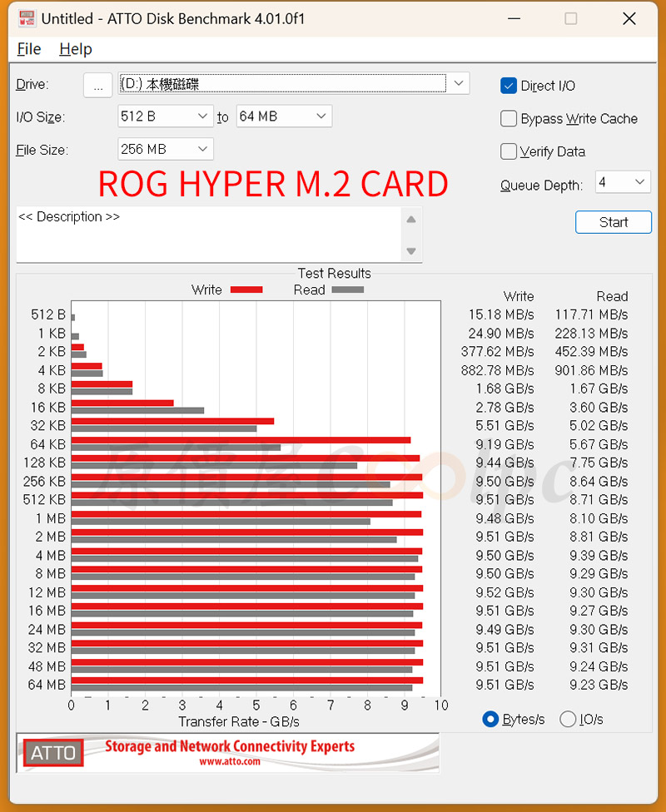Open the Help menu
Image resolution: width=666 pixels, height=812 pixels.
[x=76, y=49]
